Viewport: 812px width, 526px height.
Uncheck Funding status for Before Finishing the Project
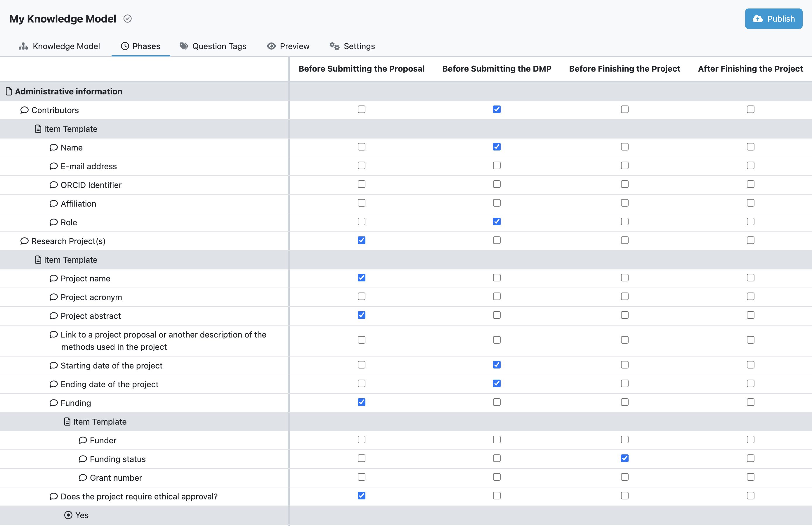point(625,458)
